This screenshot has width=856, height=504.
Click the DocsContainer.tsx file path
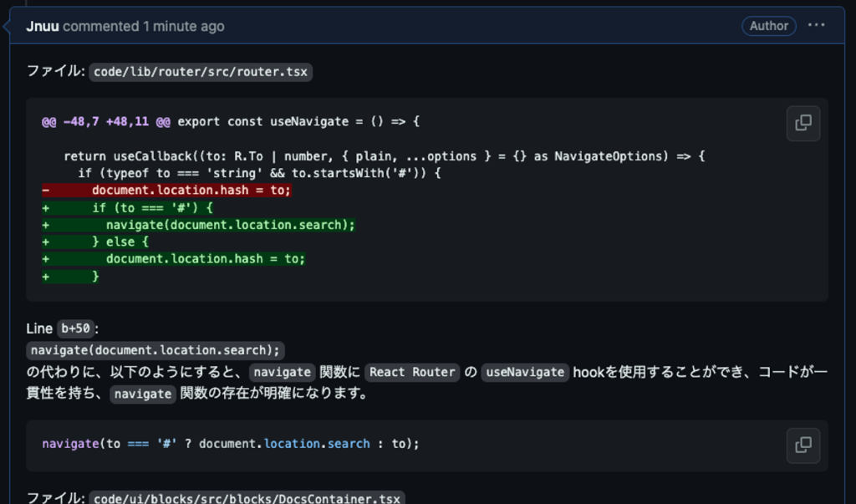pos(247,498)
